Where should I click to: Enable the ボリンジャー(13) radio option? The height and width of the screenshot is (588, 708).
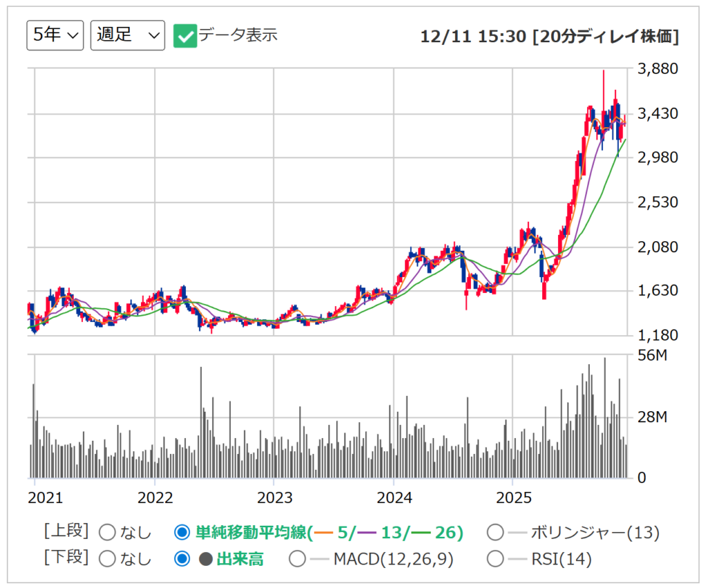(495, 533)
